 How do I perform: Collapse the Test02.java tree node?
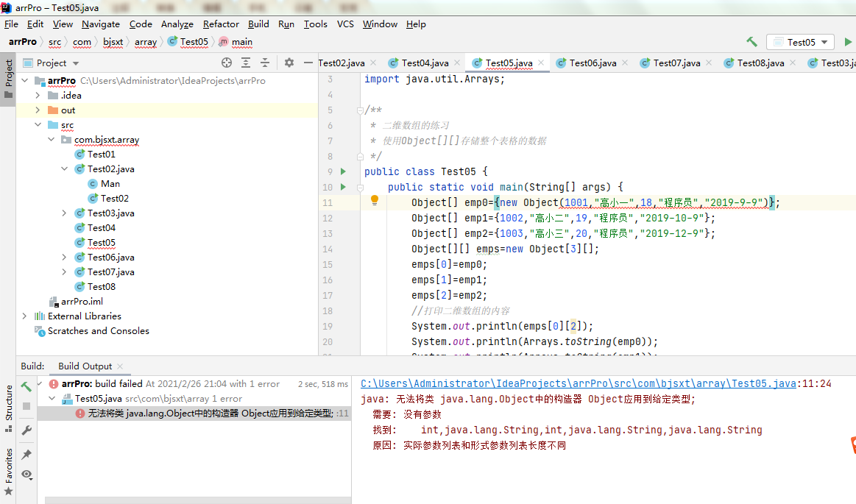point(65,168)
